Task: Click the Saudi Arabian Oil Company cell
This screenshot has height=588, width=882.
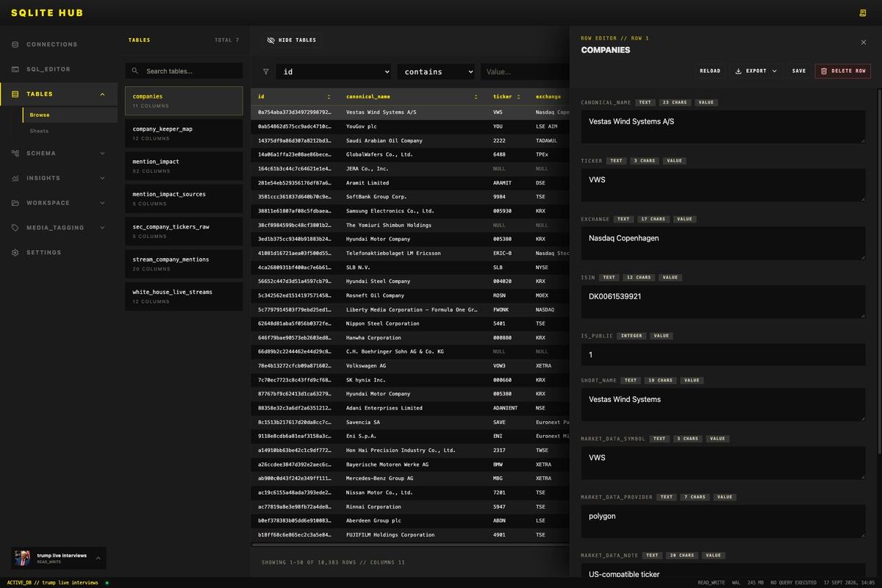Action: 384,140
